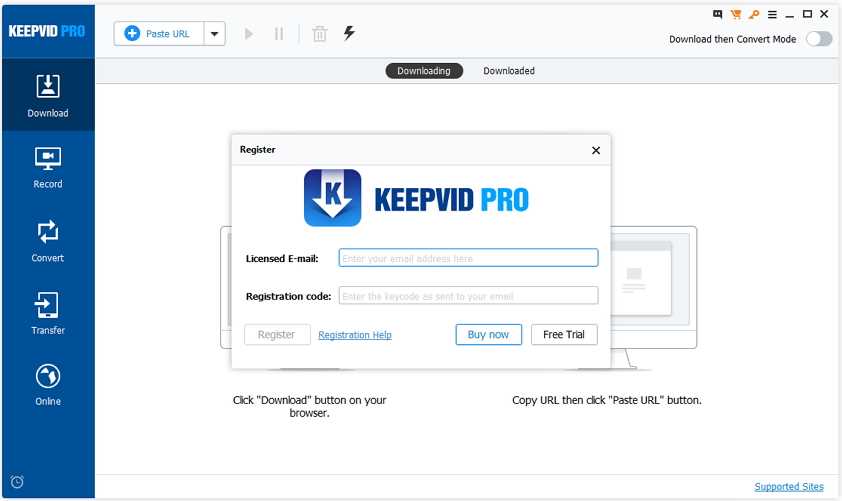Go to the Convert section

(x=48, y=241)
